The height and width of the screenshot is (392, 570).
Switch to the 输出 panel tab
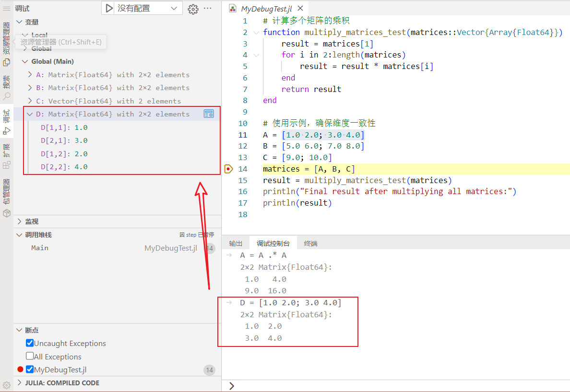[236, 243]
